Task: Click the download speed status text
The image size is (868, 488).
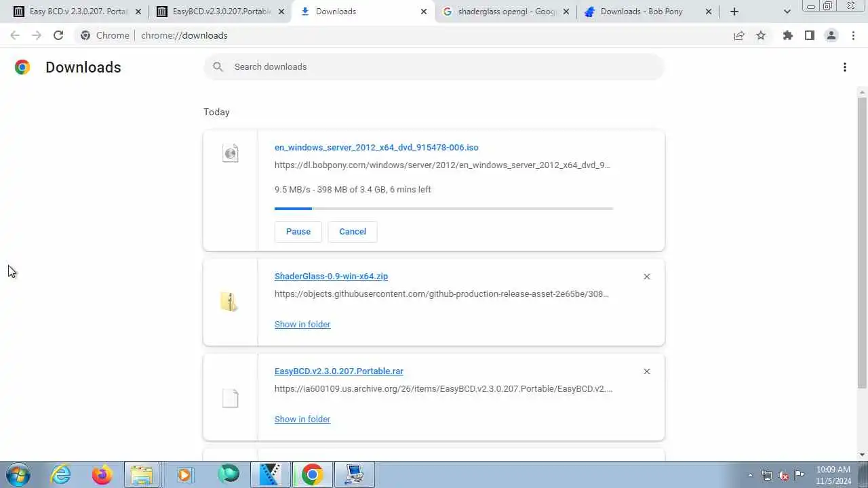Action: (353, 190)
